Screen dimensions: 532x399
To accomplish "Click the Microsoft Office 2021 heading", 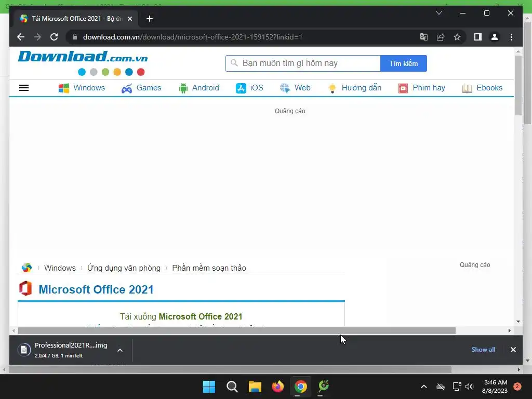I will 96,289.
